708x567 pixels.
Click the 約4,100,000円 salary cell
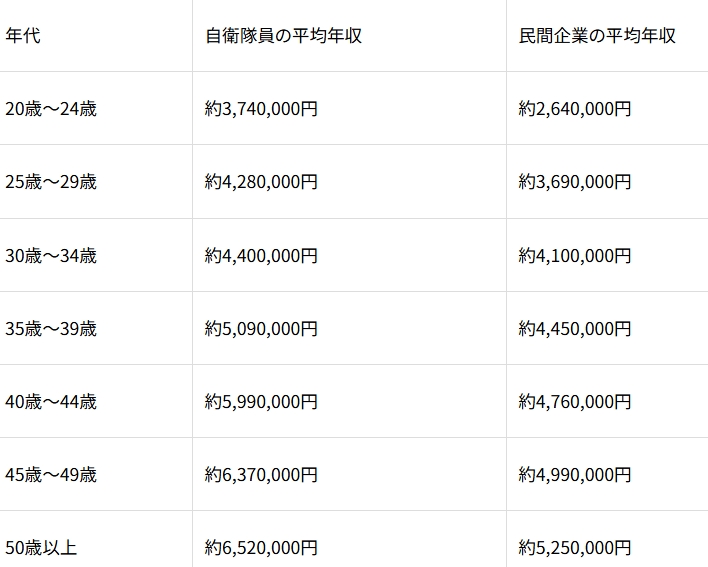tap(575, 255)
